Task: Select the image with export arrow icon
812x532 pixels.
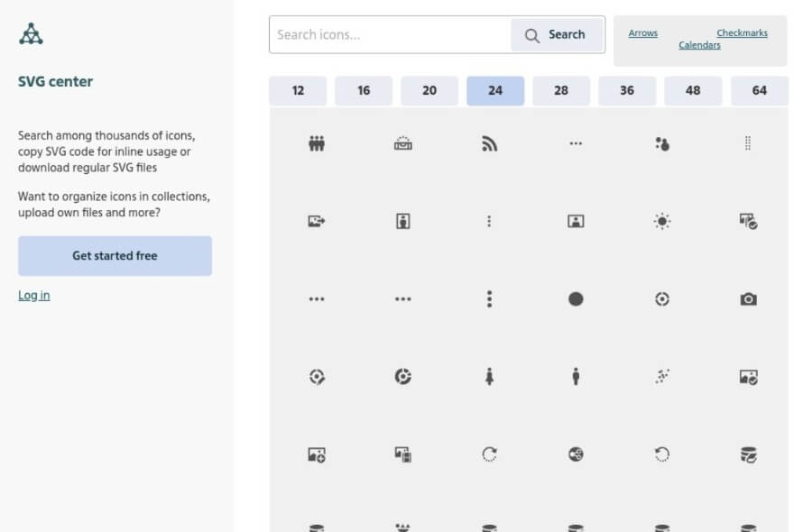Action: click(317, 222)
